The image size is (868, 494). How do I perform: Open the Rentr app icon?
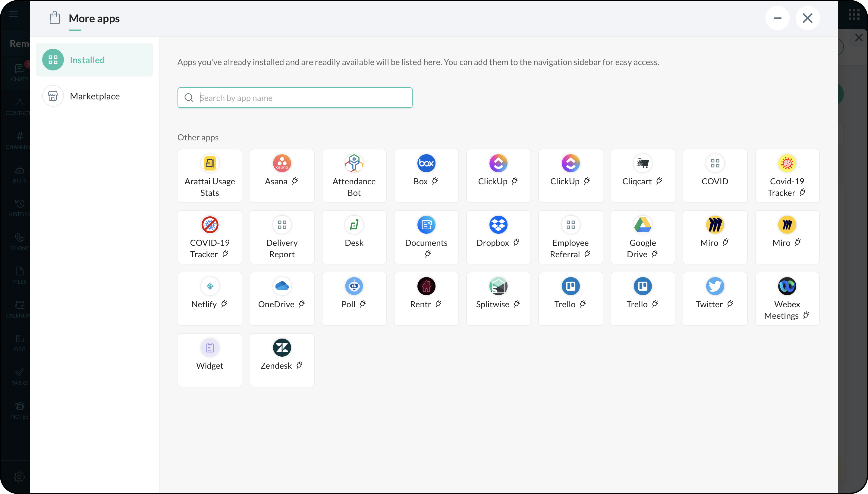coord(426,286)
